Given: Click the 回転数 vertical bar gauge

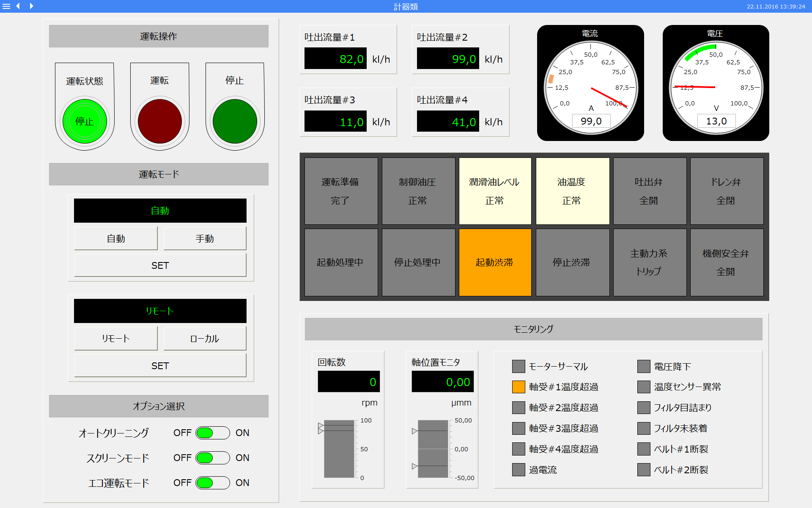Looking at the screenshot, I should [339, 449].
